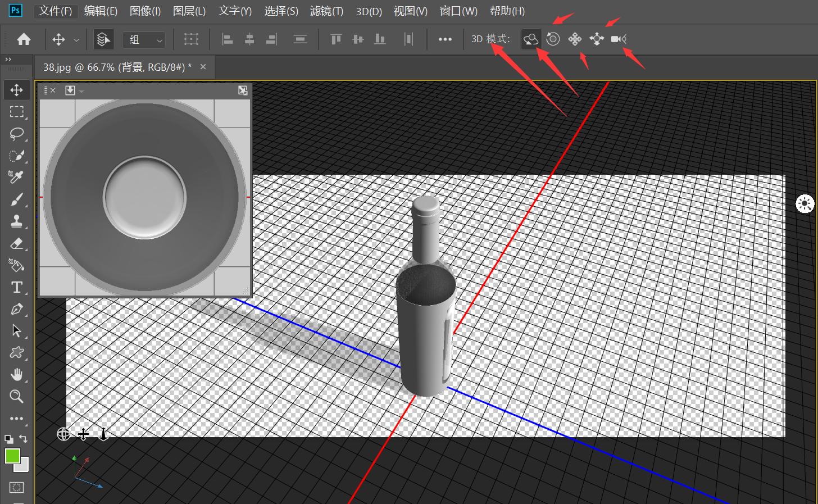Expand the Move tool preset picker
Screen dimensions: 818x504
click(x=76, y=40)
